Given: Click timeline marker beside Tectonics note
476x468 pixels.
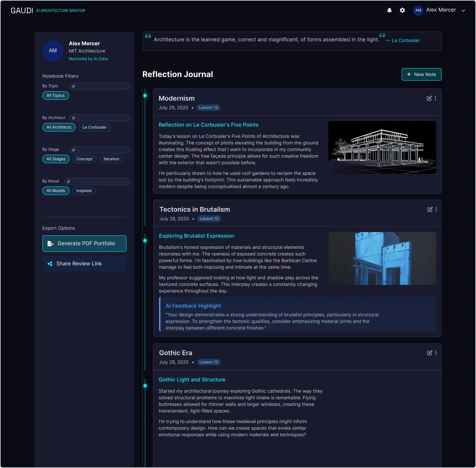Looking at the screenshot, I should (x=145, y=241).
